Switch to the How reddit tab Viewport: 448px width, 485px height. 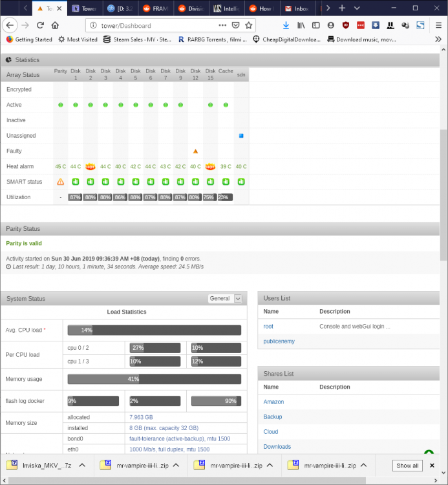point(262,8)
